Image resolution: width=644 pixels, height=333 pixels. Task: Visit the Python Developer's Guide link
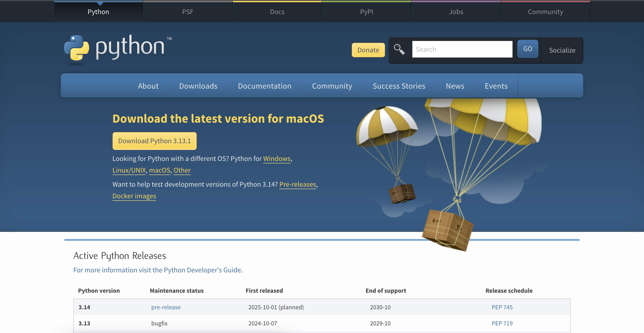(x=157, y=270)
